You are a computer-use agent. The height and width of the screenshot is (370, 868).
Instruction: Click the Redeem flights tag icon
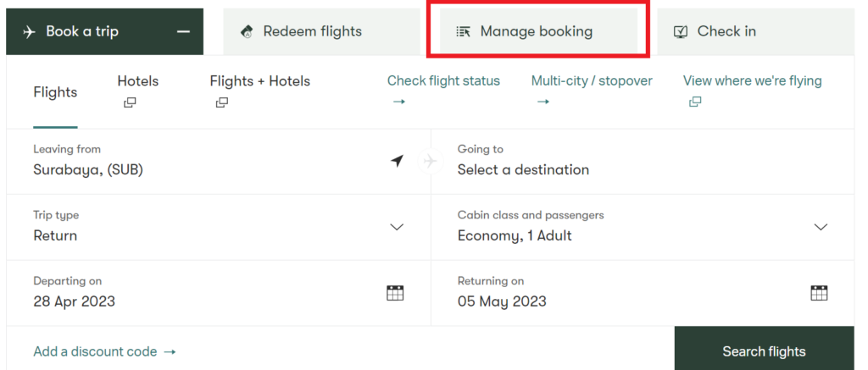coord(247,32)
